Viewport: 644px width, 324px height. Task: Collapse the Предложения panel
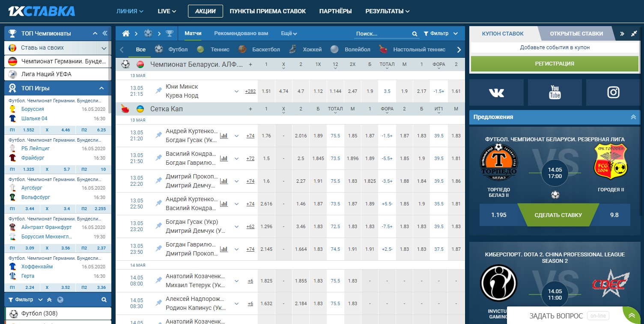click(633, 117)
